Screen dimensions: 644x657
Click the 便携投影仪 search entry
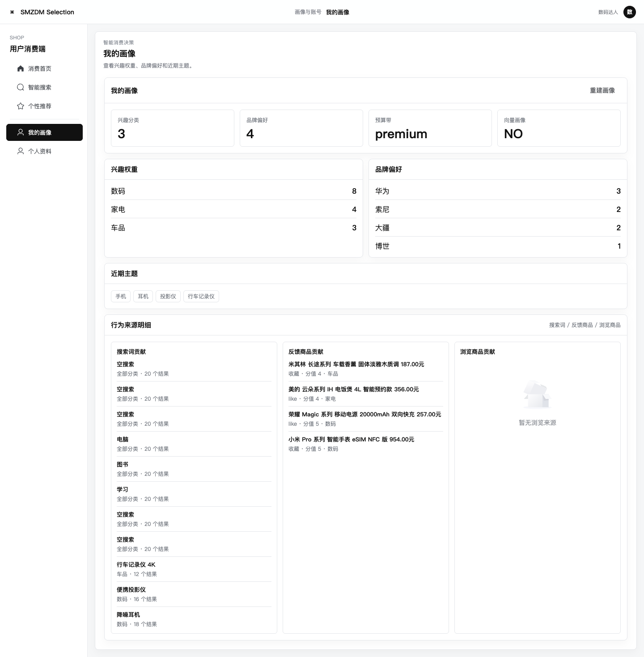tap(194, 594)
